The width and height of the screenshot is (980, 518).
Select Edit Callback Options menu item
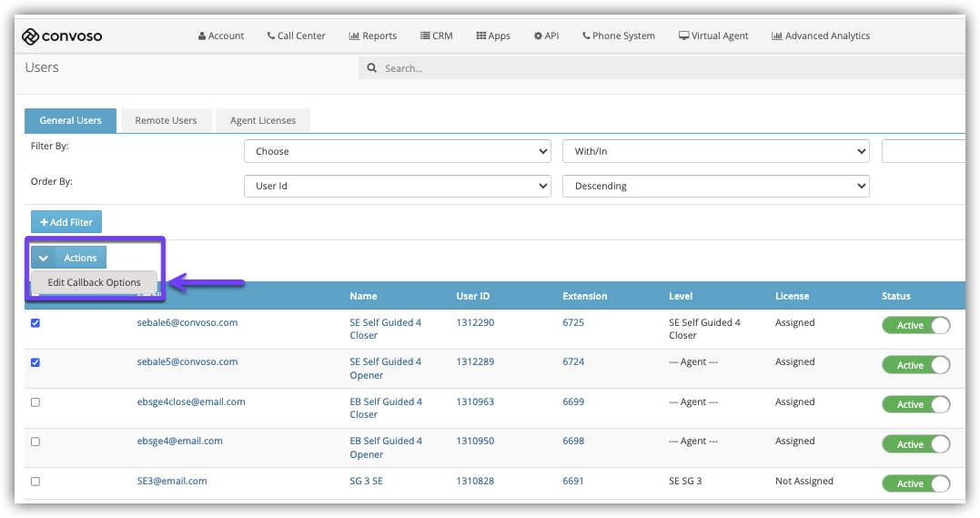[95, 282]
